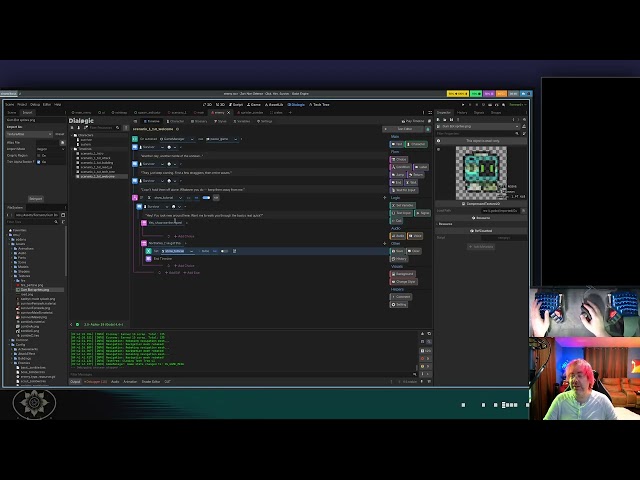Click Add Else below the condition
Viewport: 640px width, 480px height.
[x=191, y=273]
